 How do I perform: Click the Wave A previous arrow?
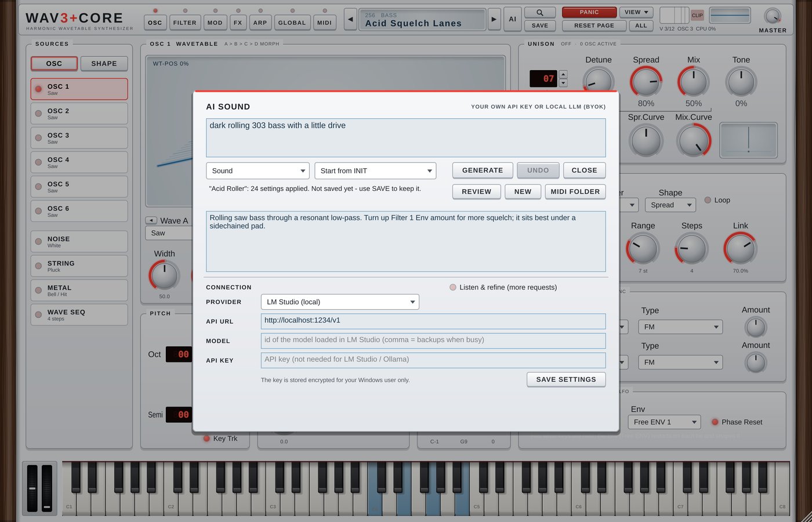(x=151, y=220)
